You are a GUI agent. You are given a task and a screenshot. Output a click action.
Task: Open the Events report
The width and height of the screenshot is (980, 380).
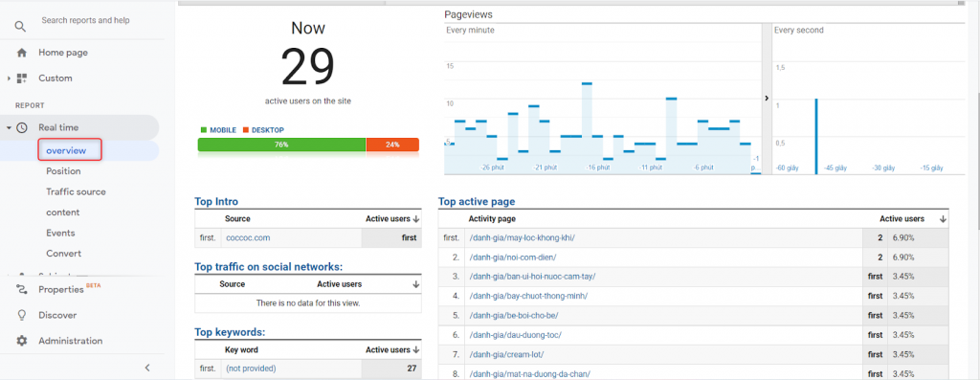[60, 234]
